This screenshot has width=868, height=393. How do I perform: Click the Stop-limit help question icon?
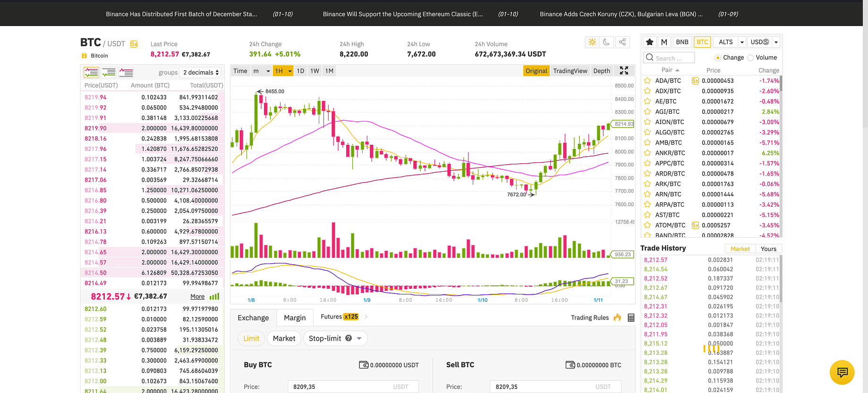[349, 338]
